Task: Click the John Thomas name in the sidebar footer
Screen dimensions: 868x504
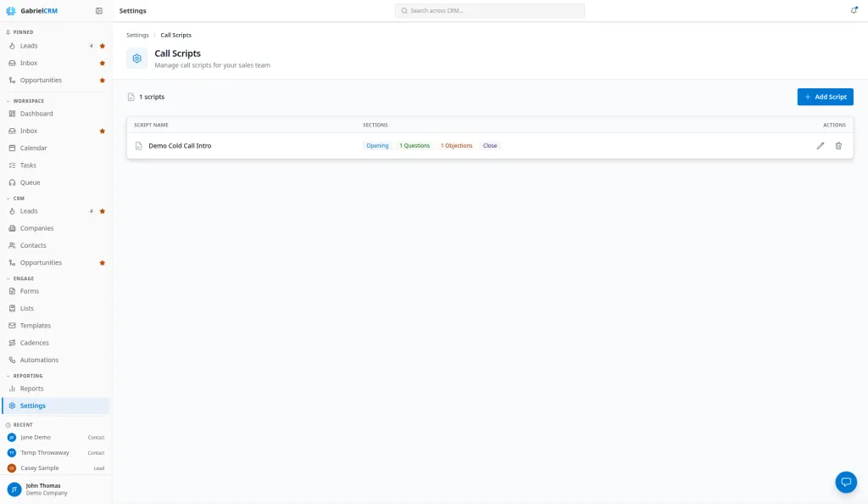Action: [x=43, y=485]
